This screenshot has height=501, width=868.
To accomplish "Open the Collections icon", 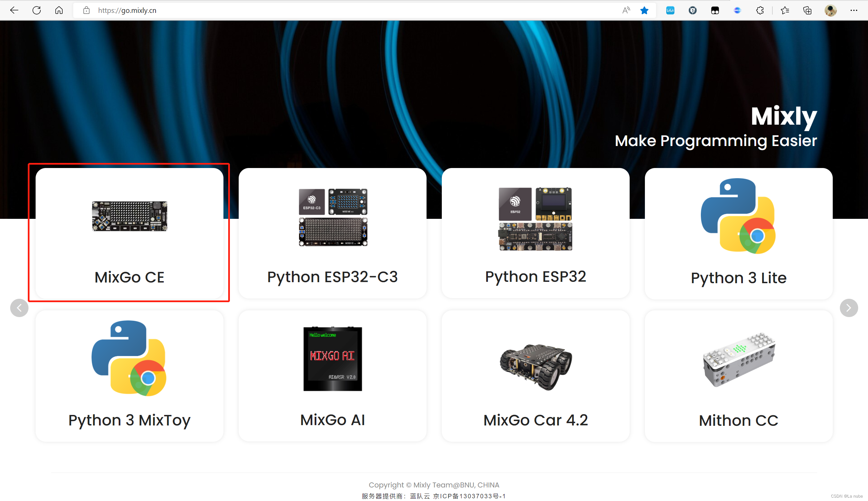I will (x=807, y=11).
